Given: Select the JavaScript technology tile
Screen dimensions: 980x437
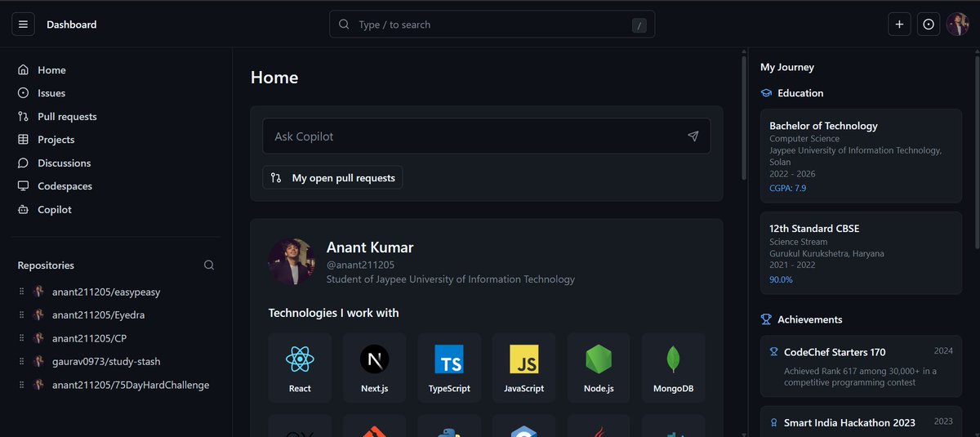Looking at the screenshot, I should coord(523,368).
